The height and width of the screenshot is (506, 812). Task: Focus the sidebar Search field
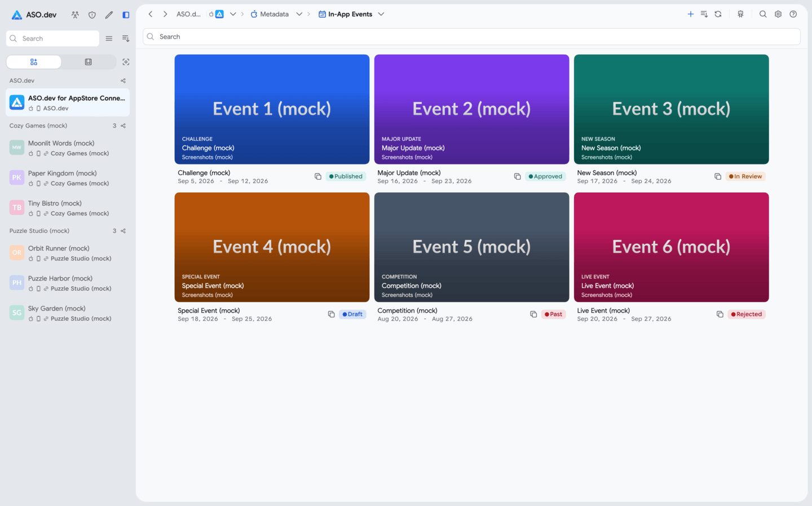coord(52,38)
